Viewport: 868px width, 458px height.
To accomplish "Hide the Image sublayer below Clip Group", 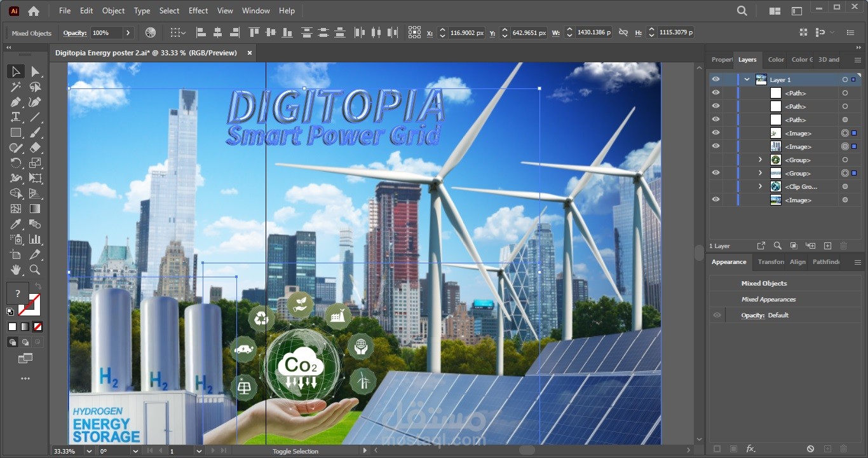I will tap(716, 200).
